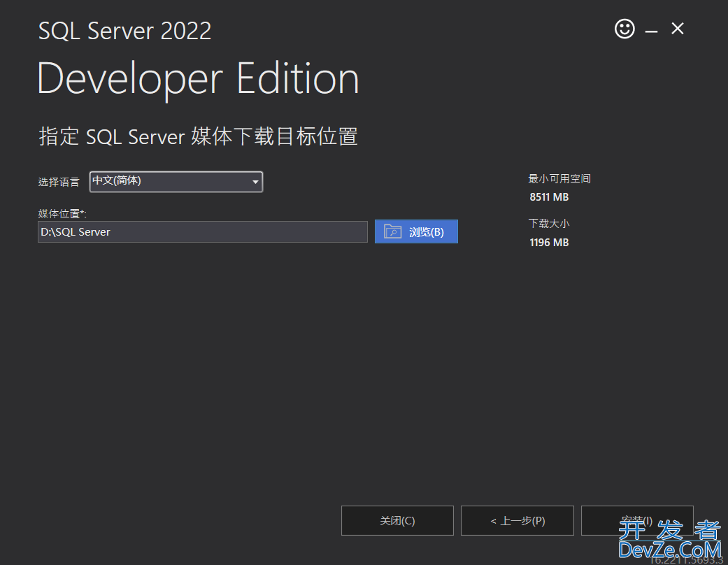This screenshot has height=565, width=728.
Task: Minimize the SQL Server installer window
Action: point(651,31)
